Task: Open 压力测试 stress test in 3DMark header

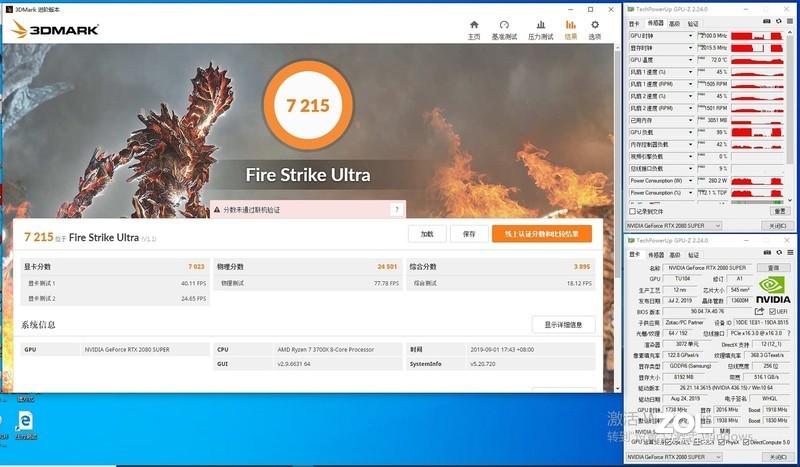Action: pos(540,30)
